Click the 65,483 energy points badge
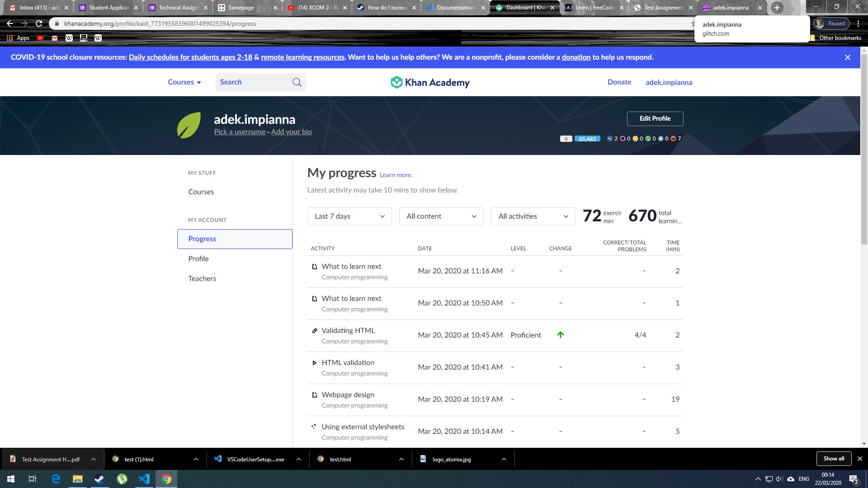Screen dimensions: 868x488 (587, 139)
